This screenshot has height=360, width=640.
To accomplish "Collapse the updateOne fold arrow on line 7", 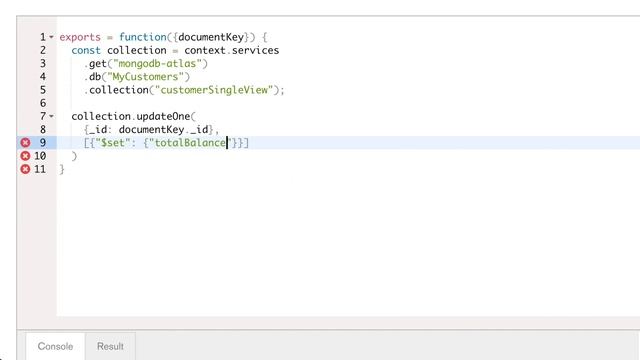I will click(x=51, y=116).
